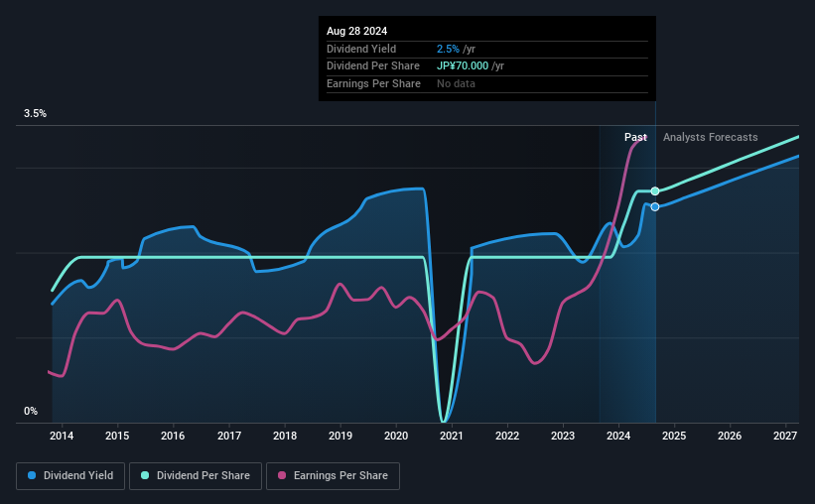Image resolution: width=815 pixels, height=504 pixels.
Task: Select the blue Dividend Yield data point marker
Action: [655, 206]
